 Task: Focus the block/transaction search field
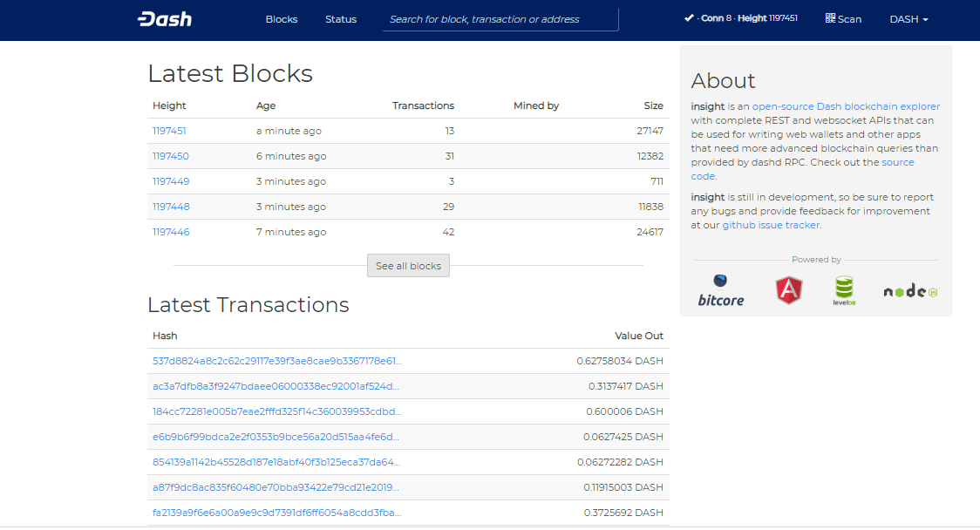coord(500,19)
